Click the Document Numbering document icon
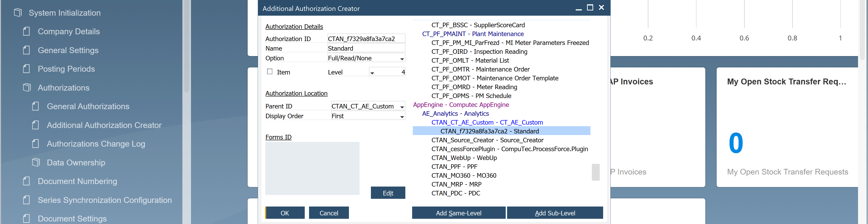The image size is (868, 224). (x=27, y=181)
